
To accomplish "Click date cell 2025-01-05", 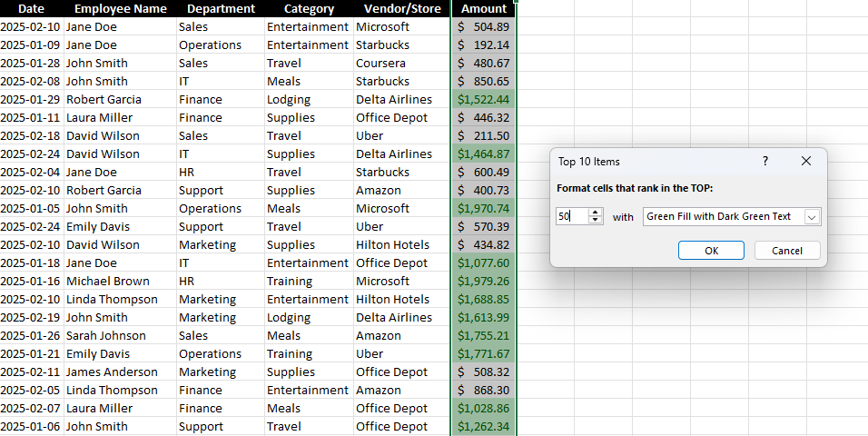I will click(x=31, y=208).
